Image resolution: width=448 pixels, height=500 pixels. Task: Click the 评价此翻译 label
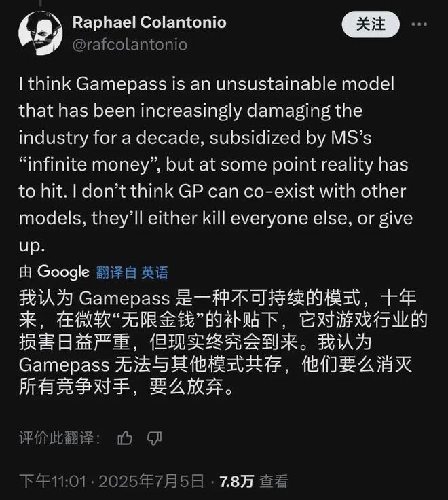coord(60,437)
